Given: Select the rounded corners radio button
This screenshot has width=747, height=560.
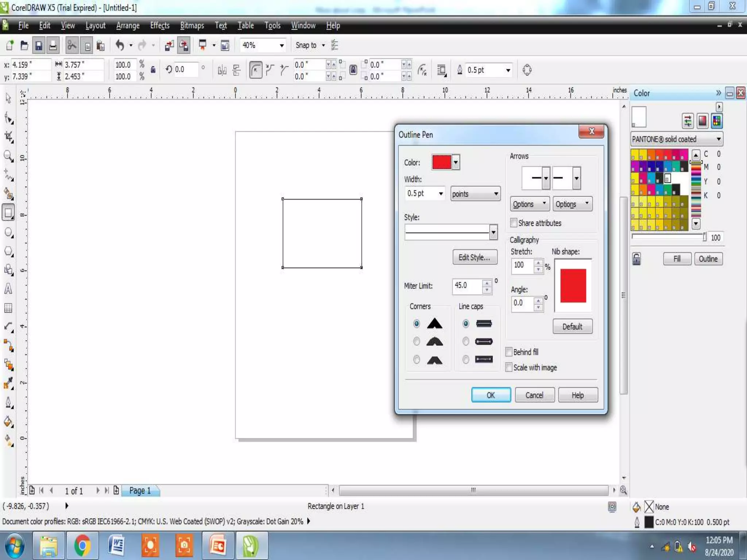Looking at the screenshot, I should point(417,342).
